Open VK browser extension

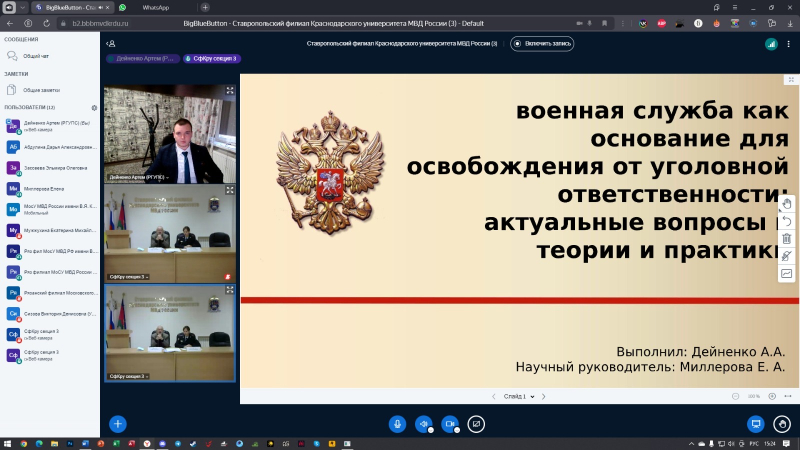(643, 23)
